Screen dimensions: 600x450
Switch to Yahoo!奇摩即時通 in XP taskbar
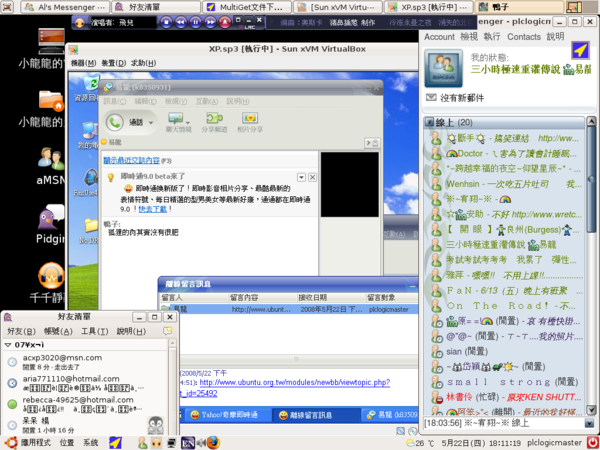227,415
